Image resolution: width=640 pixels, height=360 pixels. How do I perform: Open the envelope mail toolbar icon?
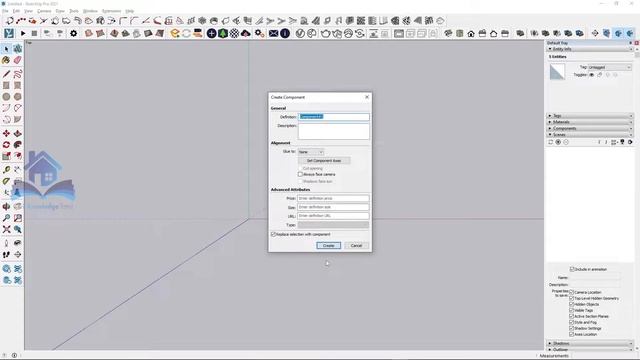coord(273,33)
